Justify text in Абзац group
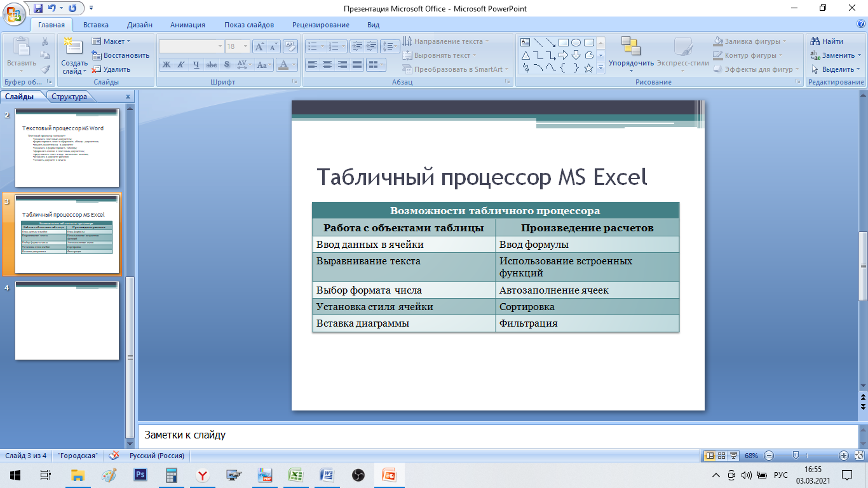This screenshot has height=488, width=868. (x=357, y=65)
